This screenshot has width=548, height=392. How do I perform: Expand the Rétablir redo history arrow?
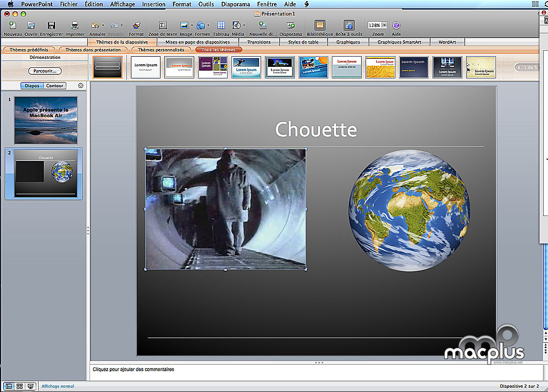[x=121, y=25]
